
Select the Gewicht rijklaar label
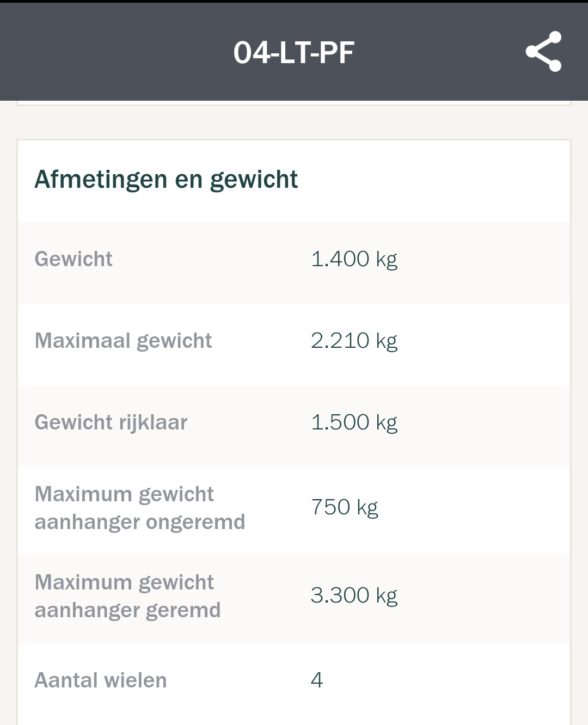tap(111, 422)
